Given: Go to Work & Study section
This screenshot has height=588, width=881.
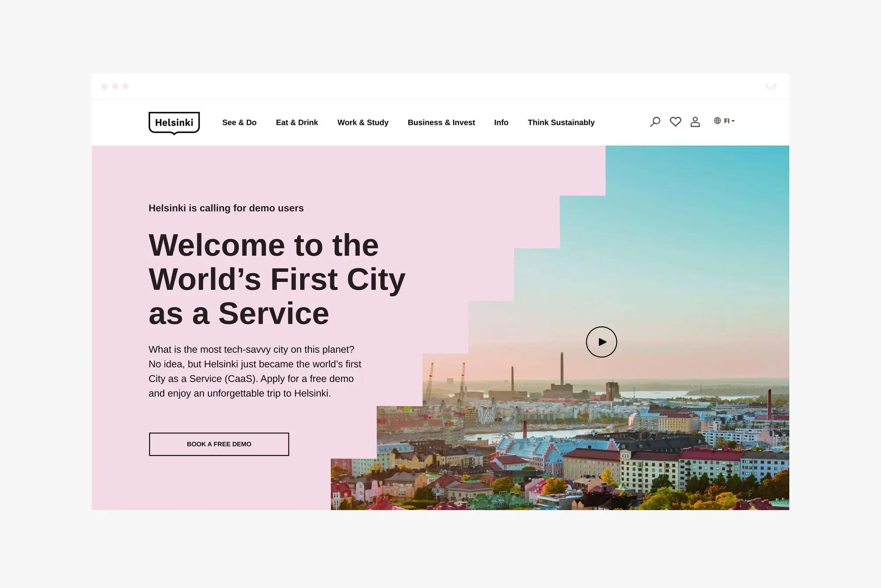Looking at the screenshot, I should coord(363,122).
